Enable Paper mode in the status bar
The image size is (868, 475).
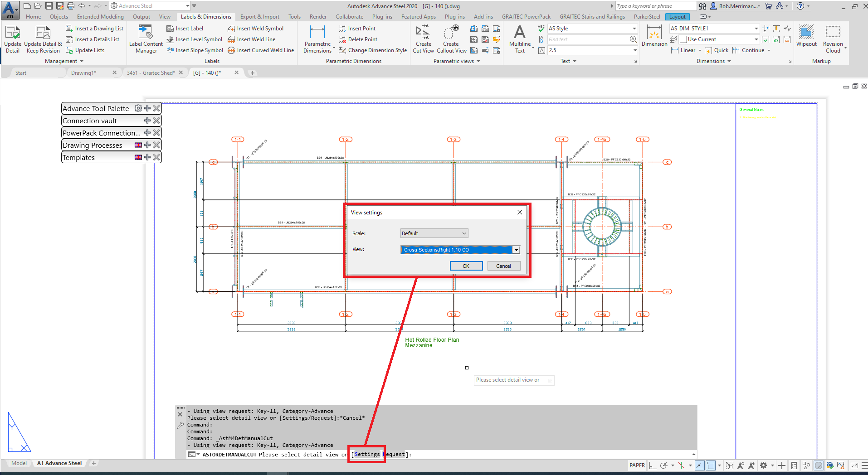pos(637,465)
